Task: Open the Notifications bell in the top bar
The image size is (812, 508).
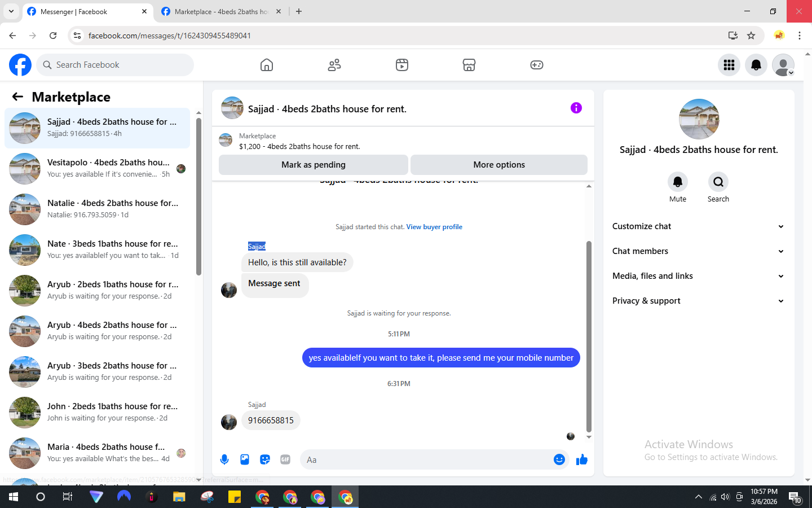Action: [x=756, y=65]
